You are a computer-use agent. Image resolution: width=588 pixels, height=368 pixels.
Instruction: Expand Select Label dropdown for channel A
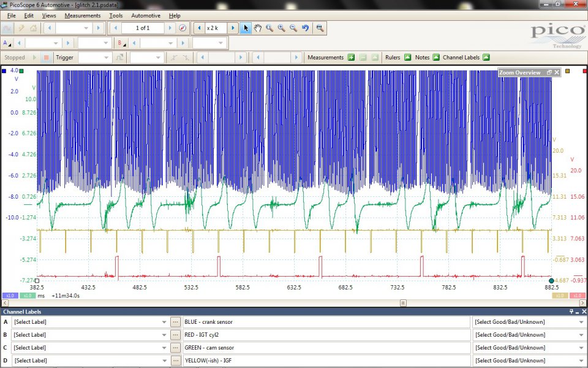point(164,322)
